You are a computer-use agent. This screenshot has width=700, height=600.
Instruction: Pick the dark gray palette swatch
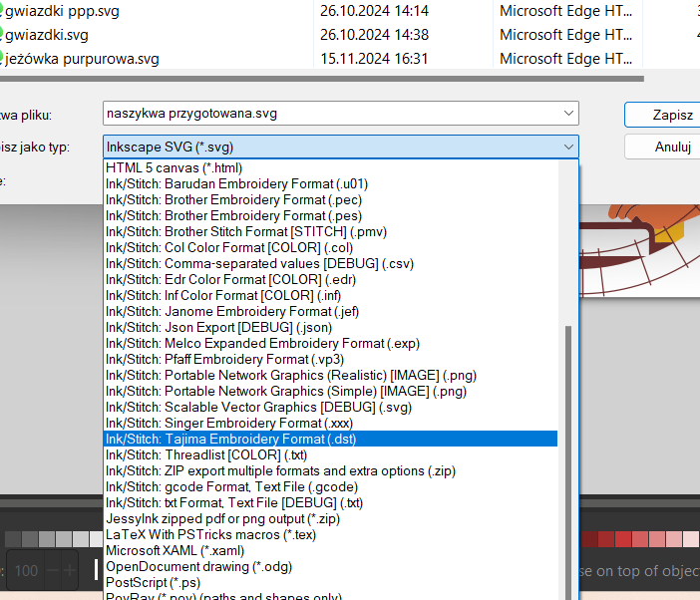[13, 539]
